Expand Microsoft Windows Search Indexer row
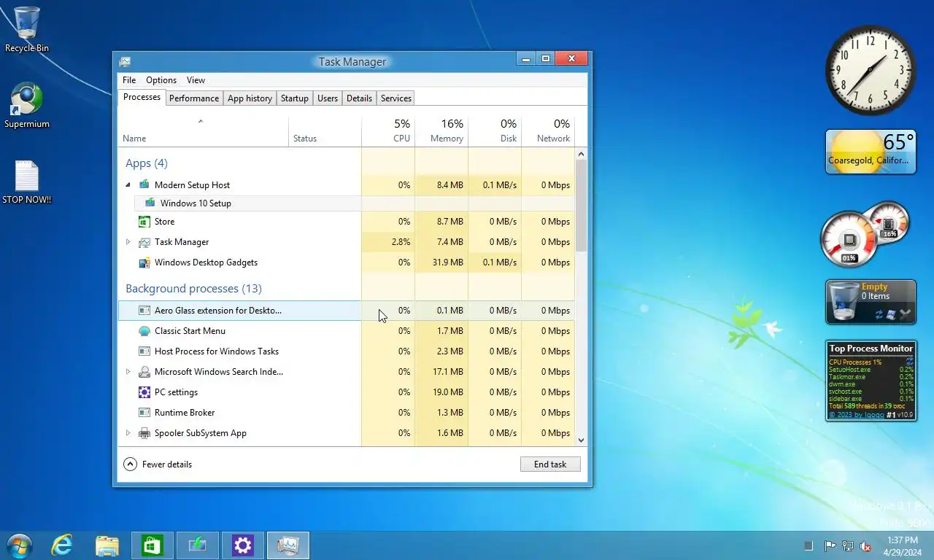 128,371
